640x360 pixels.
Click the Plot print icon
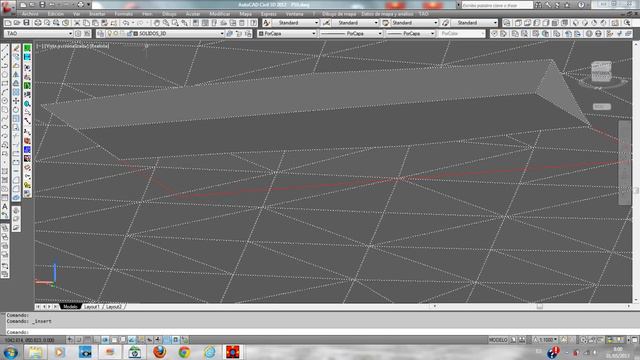38,23
